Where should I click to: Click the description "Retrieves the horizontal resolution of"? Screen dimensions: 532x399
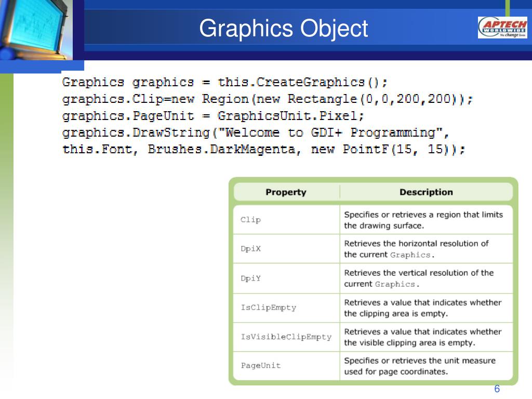[416, 244]
